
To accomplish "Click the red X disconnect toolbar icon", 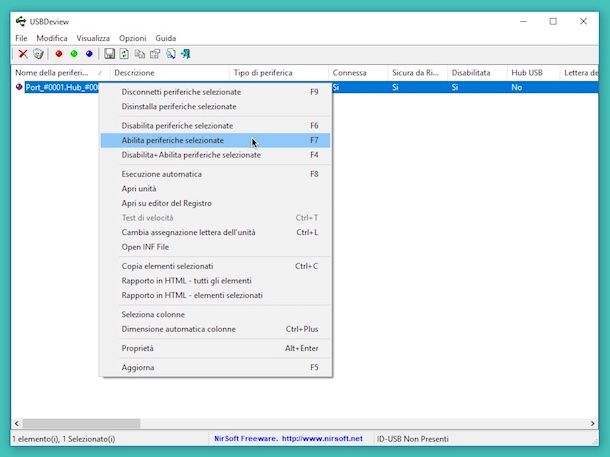I will coord(23,54).
